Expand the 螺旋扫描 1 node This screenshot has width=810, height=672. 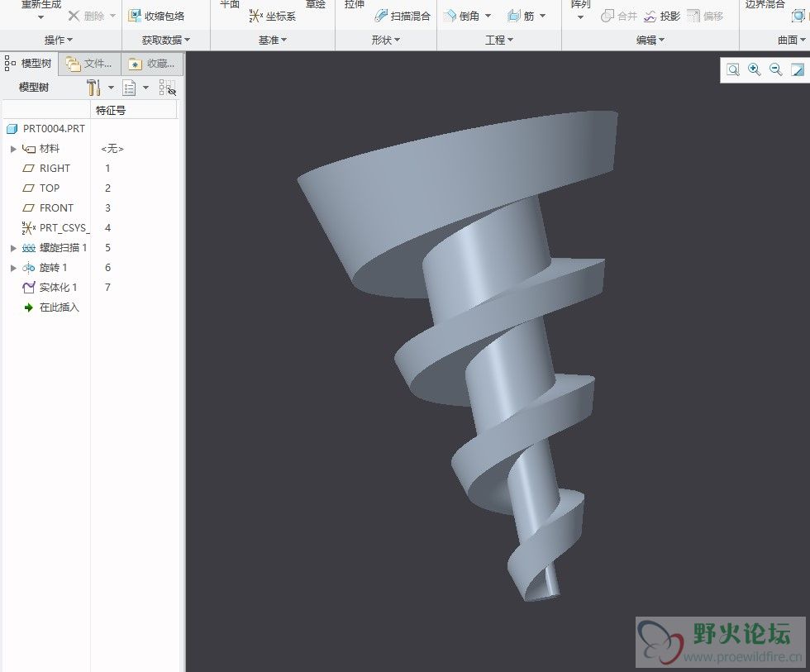tap(13, 248)
